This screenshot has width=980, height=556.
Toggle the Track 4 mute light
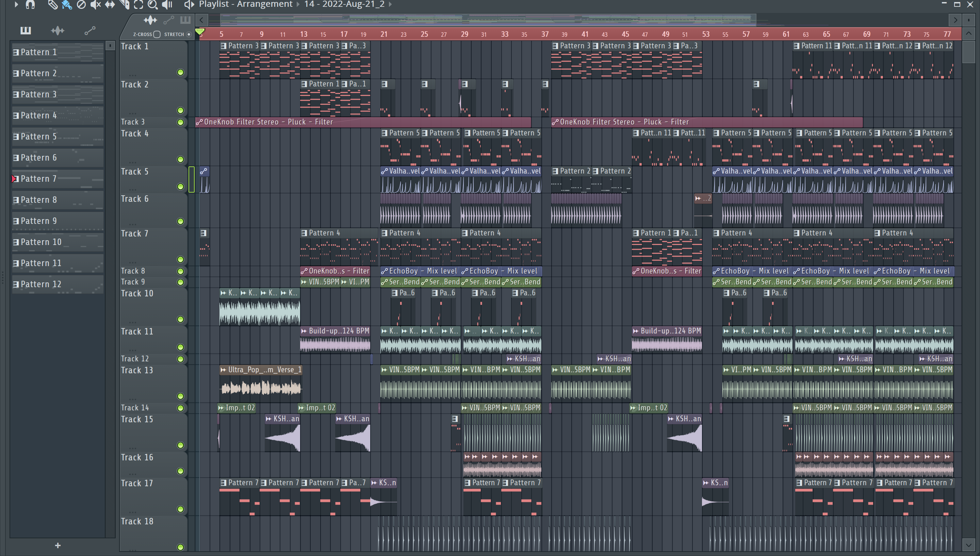[x=181, y=159]
